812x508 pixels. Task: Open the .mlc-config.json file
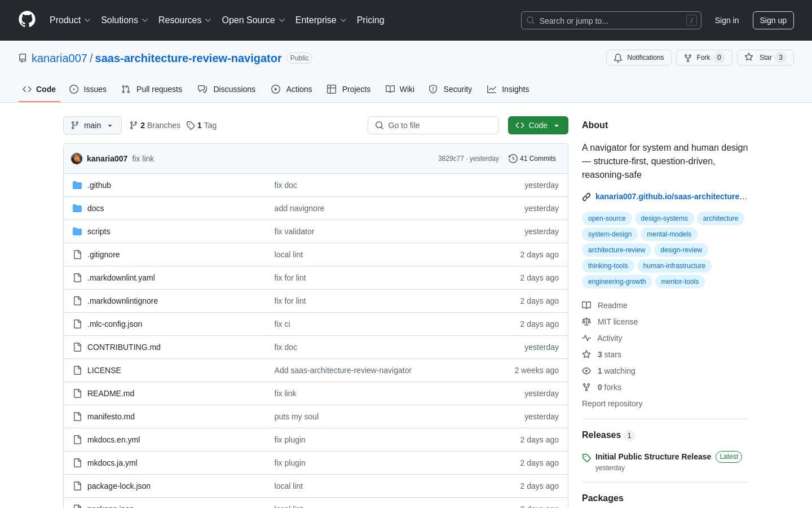(115, 324)
